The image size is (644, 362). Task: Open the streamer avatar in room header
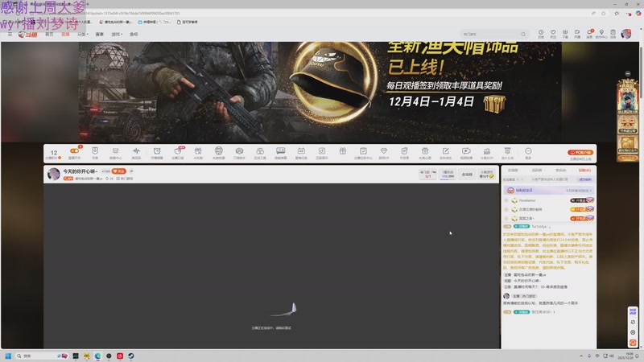[54, 174]
